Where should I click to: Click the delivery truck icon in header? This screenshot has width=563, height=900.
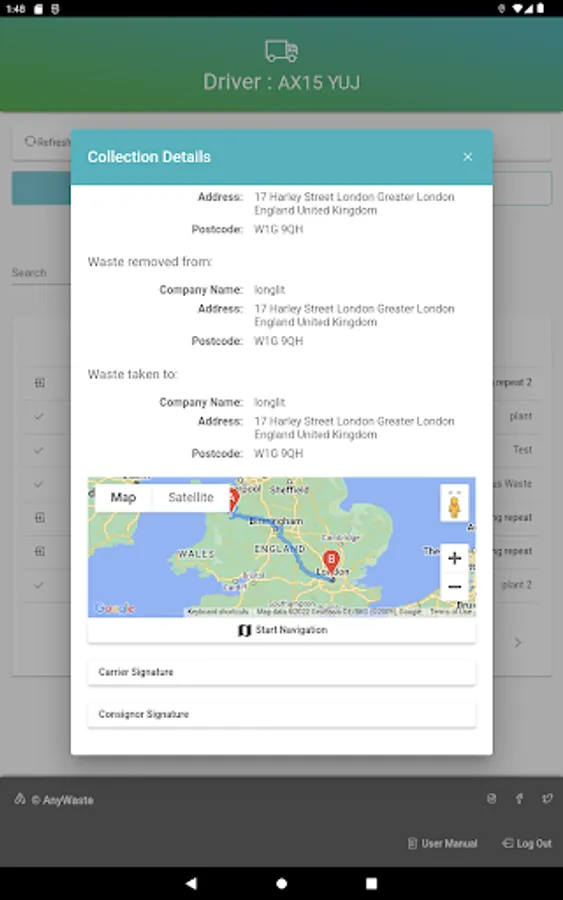(x=282, y=51)
